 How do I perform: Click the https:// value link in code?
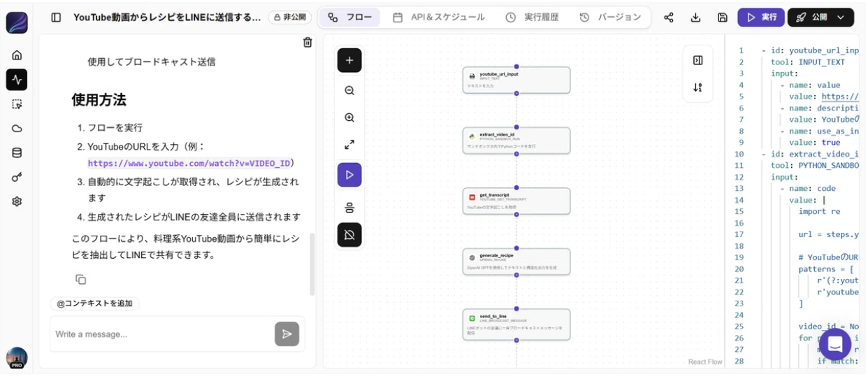click(840, 96)
